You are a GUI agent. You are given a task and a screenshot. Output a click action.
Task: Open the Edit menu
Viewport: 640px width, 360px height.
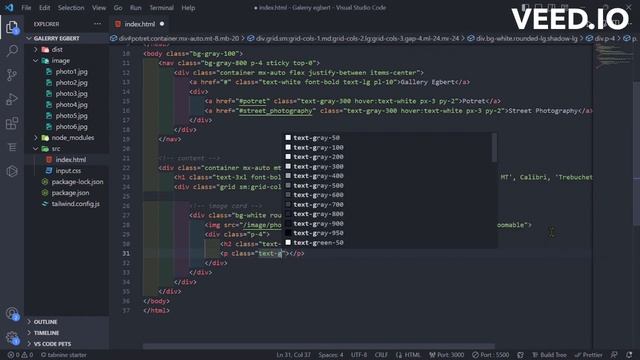[x=44, y=8]
